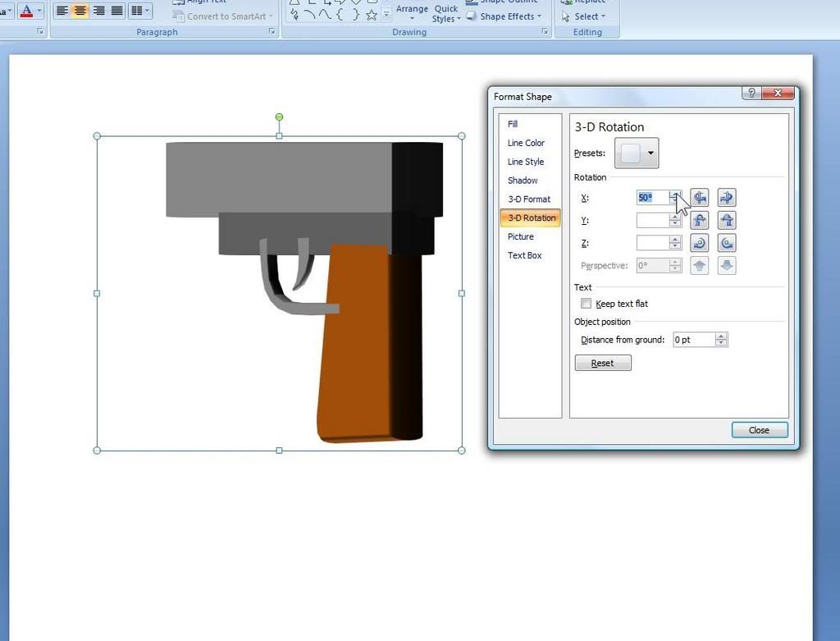The image size is (840, 641).
Task: Open the Arrange dropdown
Action: [x=412, y=13]
